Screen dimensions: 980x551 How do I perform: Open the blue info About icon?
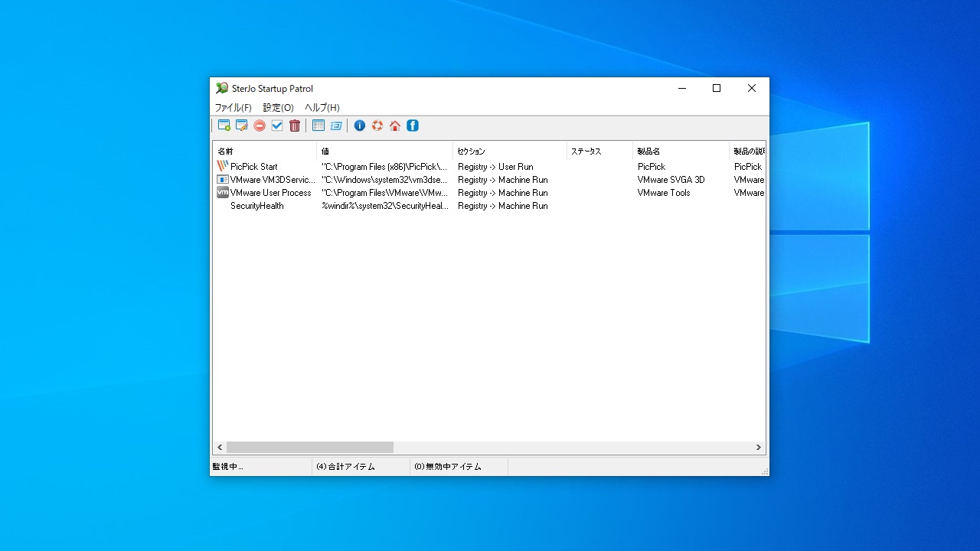point(360,126)
